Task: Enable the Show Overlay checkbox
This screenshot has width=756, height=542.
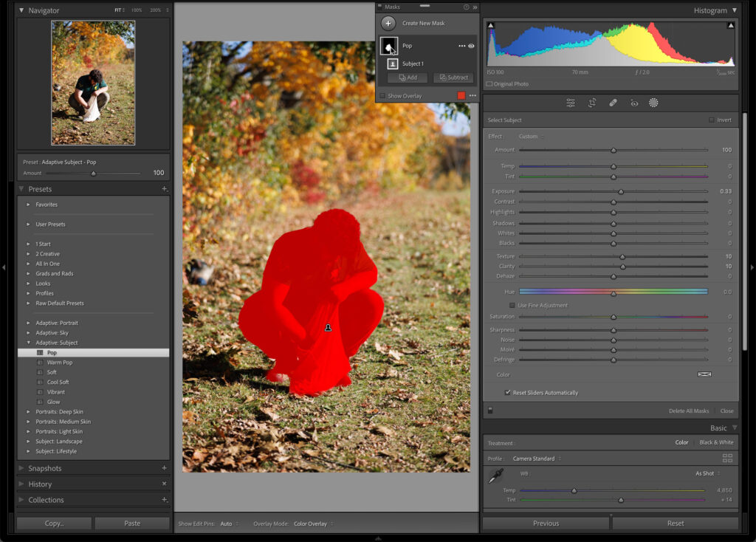Action: tap(382, 96)
